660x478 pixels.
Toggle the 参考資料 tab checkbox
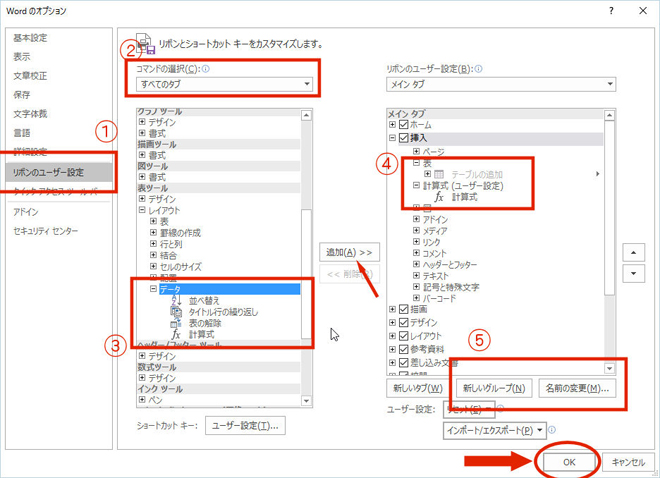[x=404, y=349]
